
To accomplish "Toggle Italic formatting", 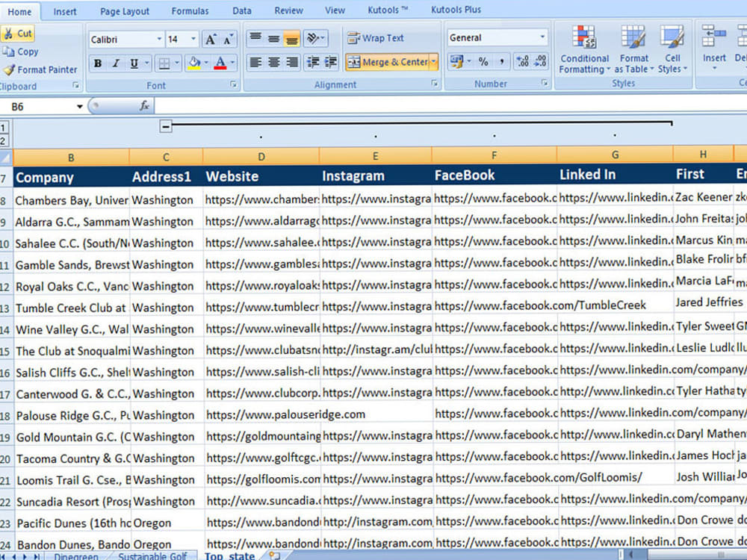I will coord(116,63).
